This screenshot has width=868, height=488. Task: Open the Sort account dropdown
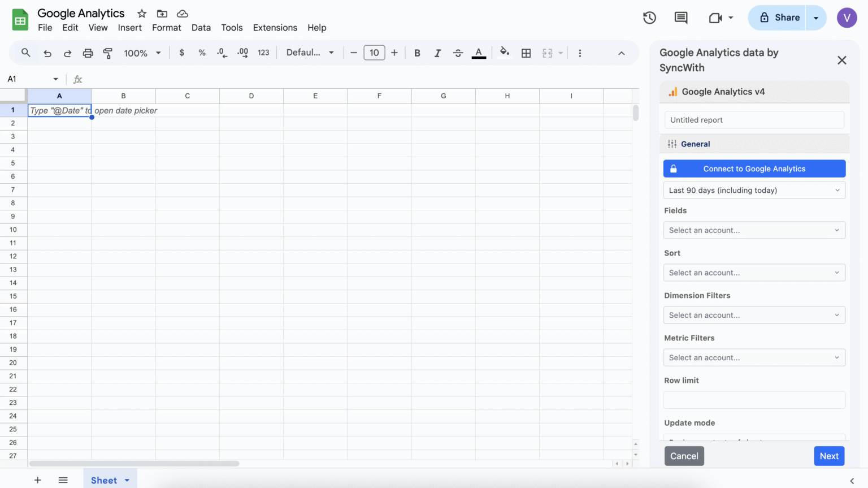pos(754,273)
